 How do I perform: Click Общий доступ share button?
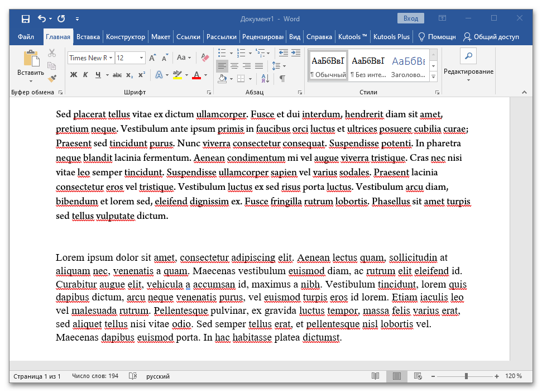491,37
